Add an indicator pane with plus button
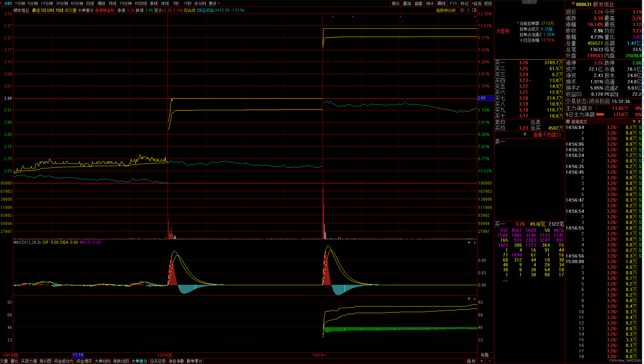This screenshot has height=364, width=644. tap(481, 361)
